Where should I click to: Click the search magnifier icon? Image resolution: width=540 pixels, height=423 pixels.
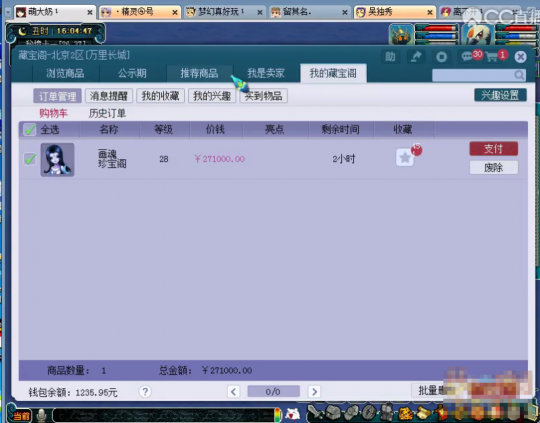519,75
